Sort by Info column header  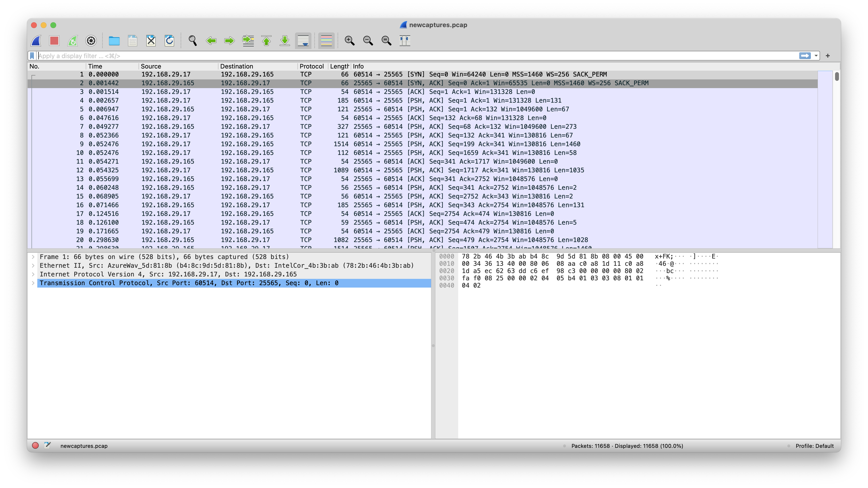pos(584,66)
